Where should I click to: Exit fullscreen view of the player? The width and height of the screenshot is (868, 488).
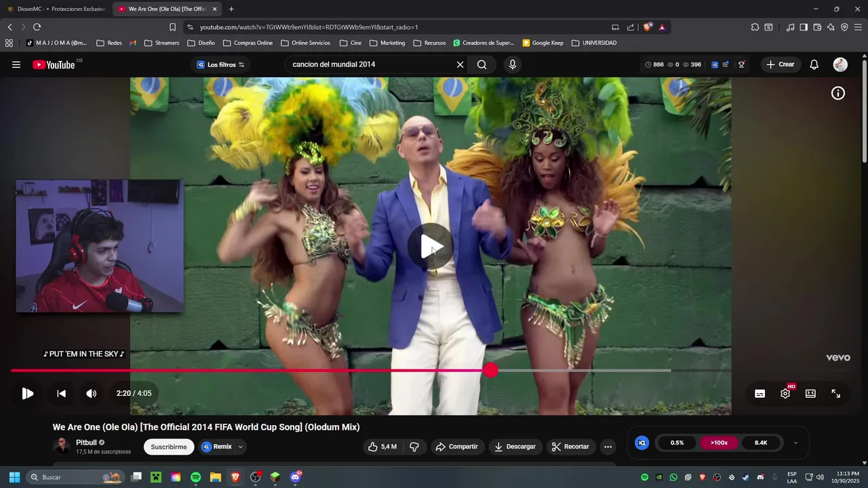(x=836, y=394)
